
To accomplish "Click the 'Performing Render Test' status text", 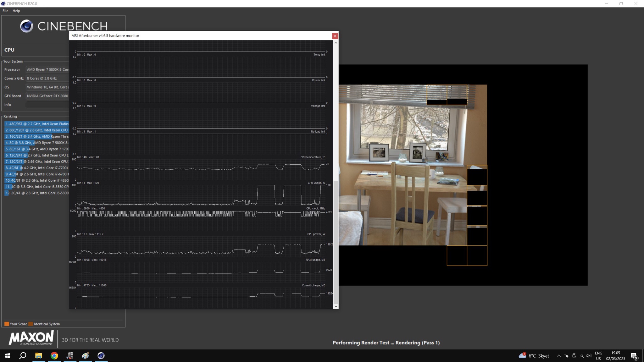I will 386,343.
